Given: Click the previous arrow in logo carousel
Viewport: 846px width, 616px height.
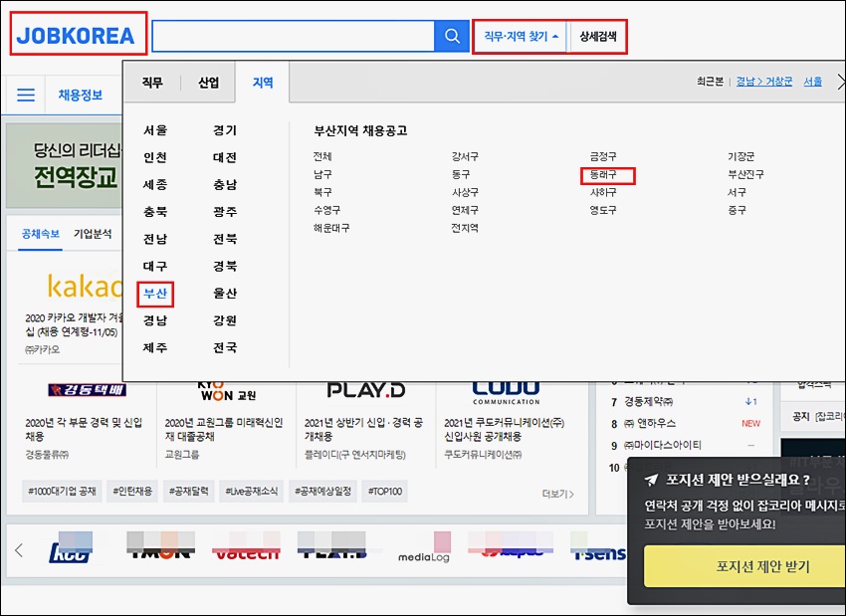Looking at the screenshot, I should [x=19, y=550].
